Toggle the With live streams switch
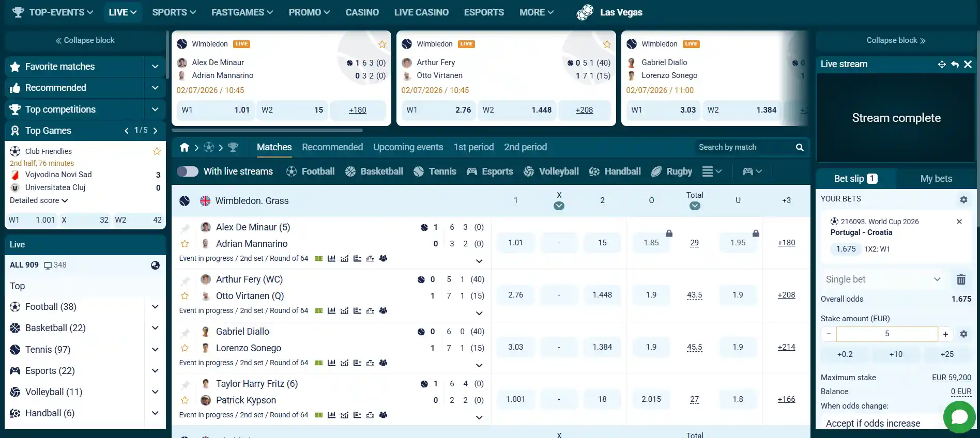 [188, 171]
